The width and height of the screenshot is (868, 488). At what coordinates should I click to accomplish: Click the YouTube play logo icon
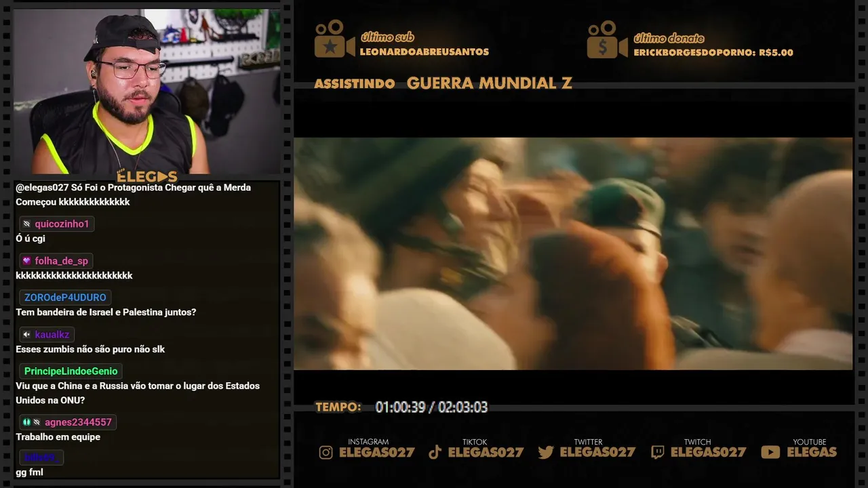770,452
